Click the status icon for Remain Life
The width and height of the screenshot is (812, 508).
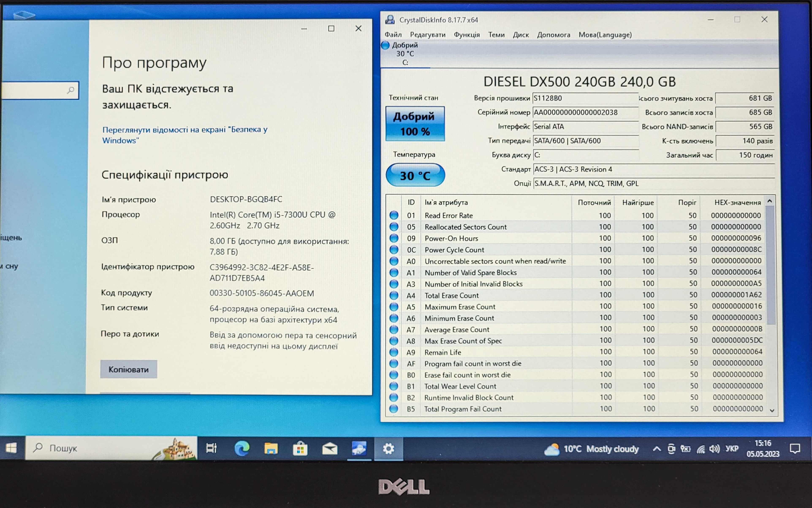coord(393,352)
